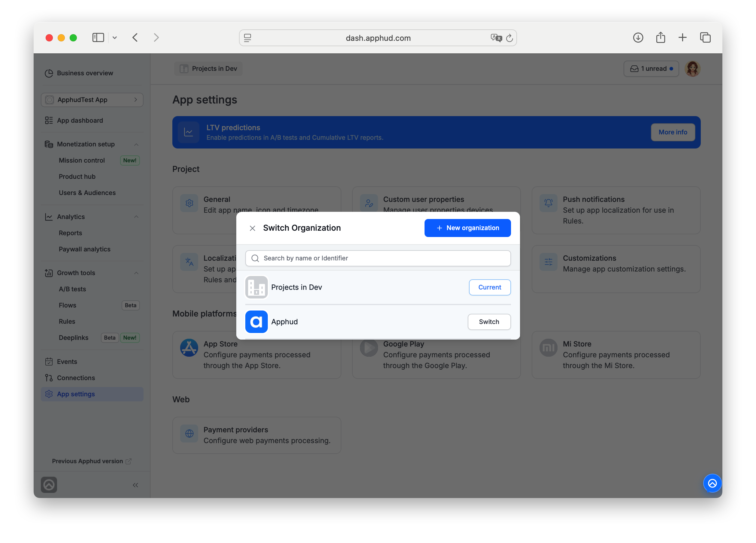Open Paywall analytics

[x=84, y=249]
